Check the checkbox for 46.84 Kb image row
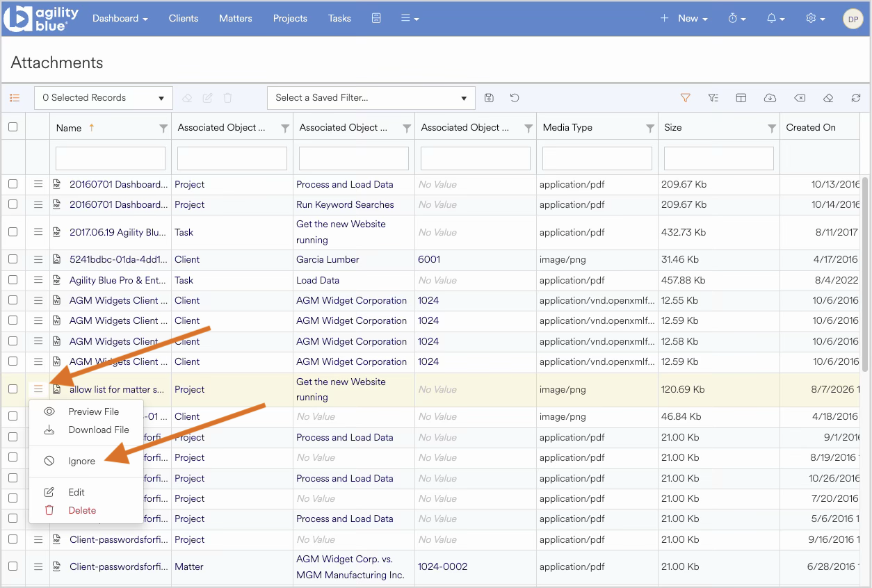Image resolution: width=872 pixels, height=588 pixels. click(x=13, y=416)
